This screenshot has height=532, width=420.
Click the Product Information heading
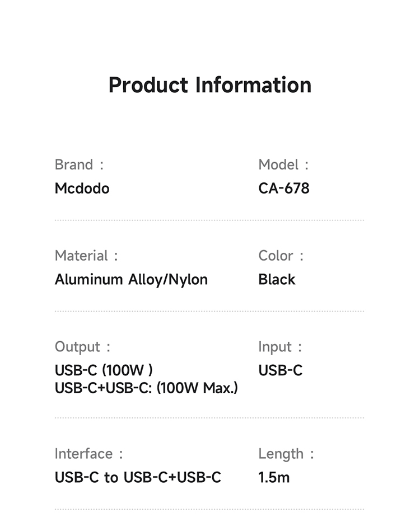[x=209, y=85]
